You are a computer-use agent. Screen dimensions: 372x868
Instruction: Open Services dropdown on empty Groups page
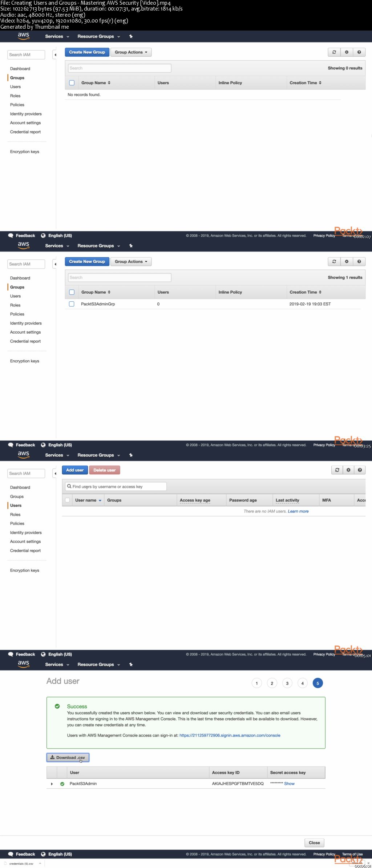click(x=57, y=36)
